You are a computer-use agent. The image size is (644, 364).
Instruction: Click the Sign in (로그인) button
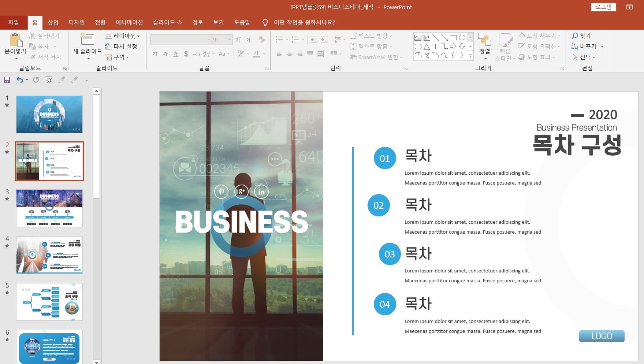coord(603,7)
